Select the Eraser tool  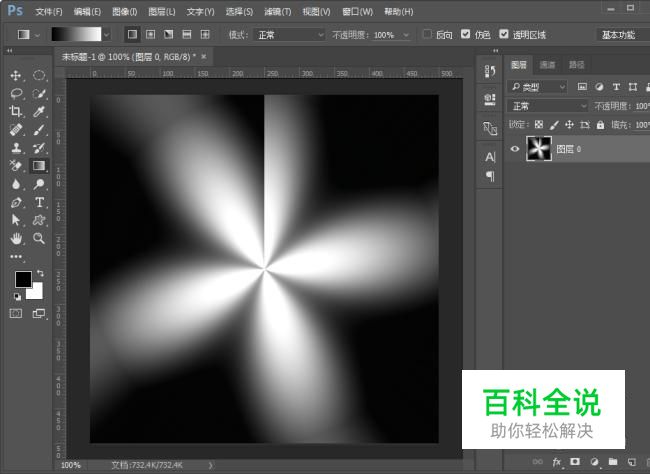[x=16, y=165]
